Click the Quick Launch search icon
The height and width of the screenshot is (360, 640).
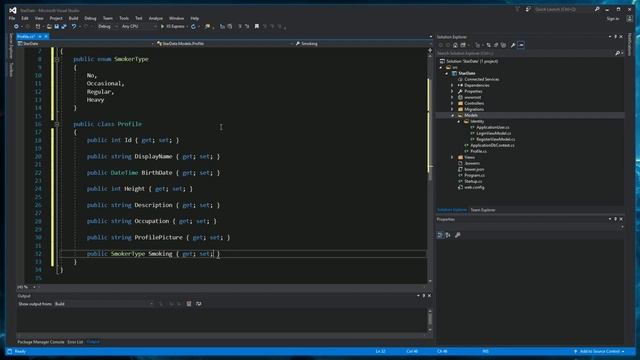click(597, 9)
